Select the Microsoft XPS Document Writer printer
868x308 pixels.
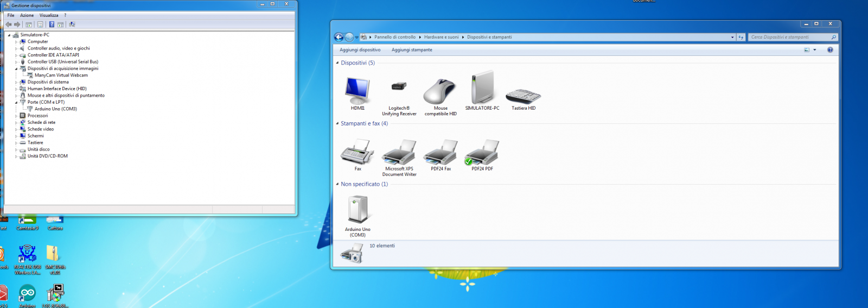399,152
